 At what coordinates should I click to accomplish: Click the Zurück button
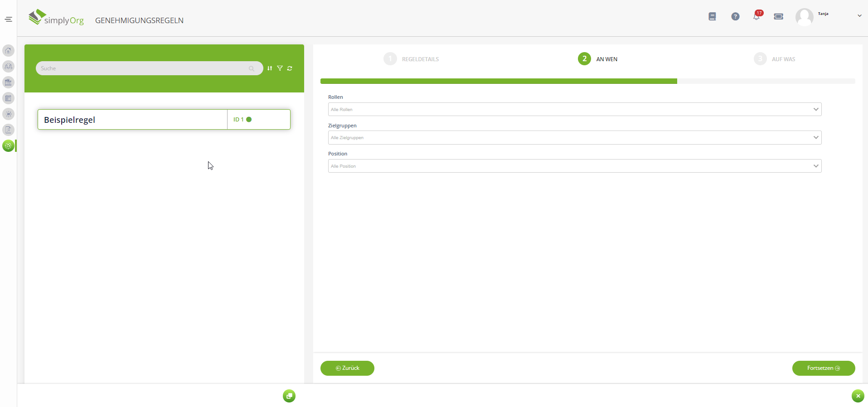pyautogui.click(x=347, y=368)
